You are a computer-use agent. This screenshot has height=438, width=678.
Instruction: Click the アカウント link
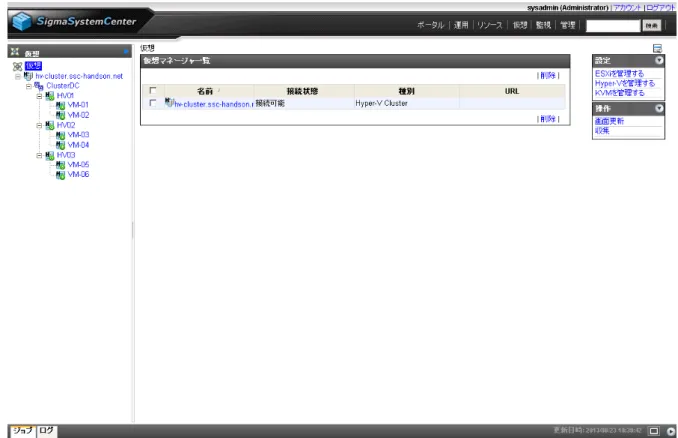pos(627,8)
